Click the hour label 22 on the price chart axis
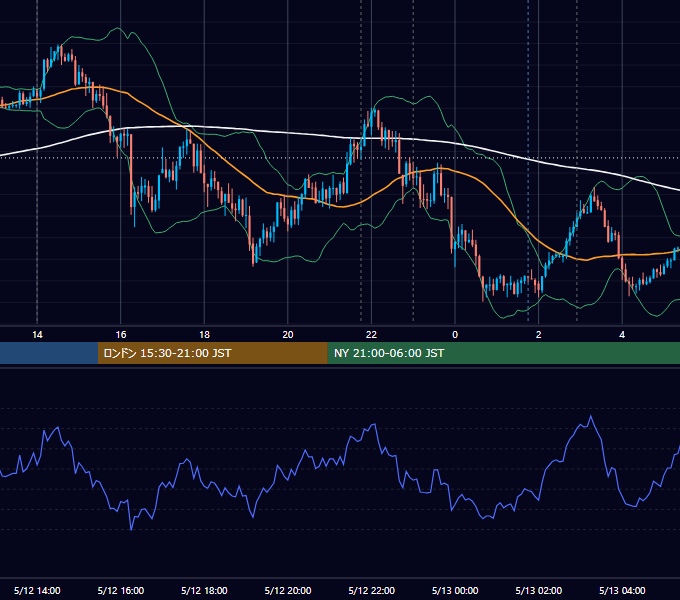 tap(371, 335)
